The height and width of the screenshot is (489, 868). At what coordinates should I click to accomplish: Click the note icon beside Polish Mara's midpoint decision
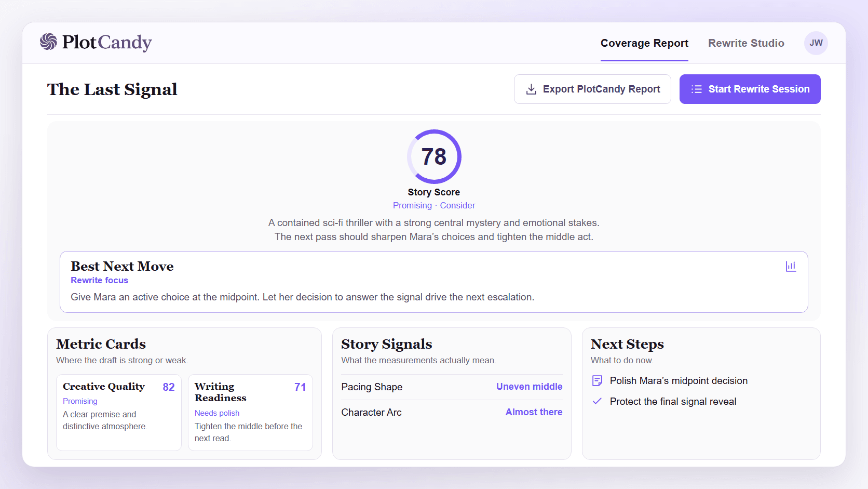coord(598,381)
